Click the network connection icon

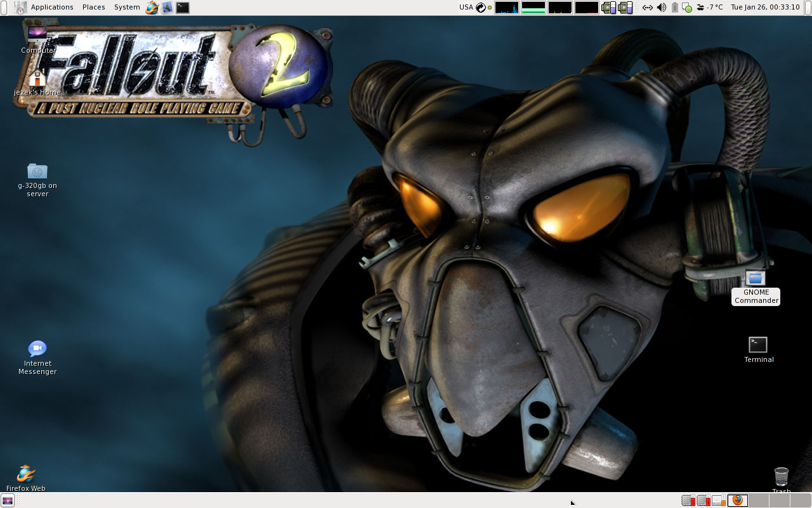click(647, 8)
